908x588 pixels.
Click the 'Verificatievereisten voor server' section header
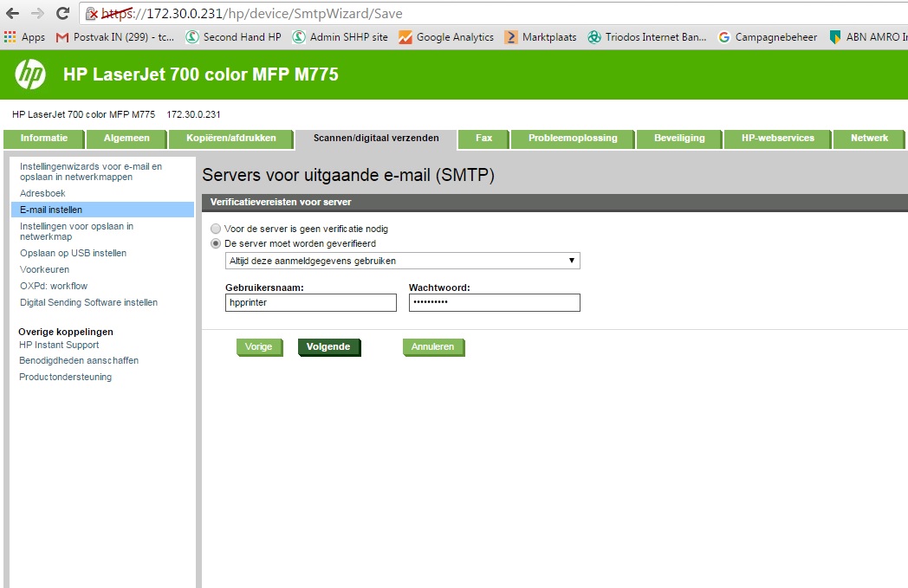(281, 202)
